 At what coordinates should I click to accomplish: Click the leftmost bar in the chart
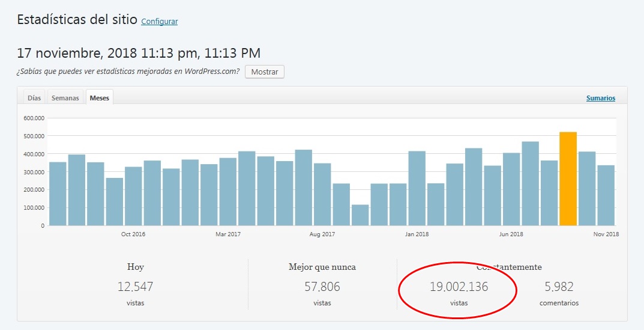click(58, 194)
